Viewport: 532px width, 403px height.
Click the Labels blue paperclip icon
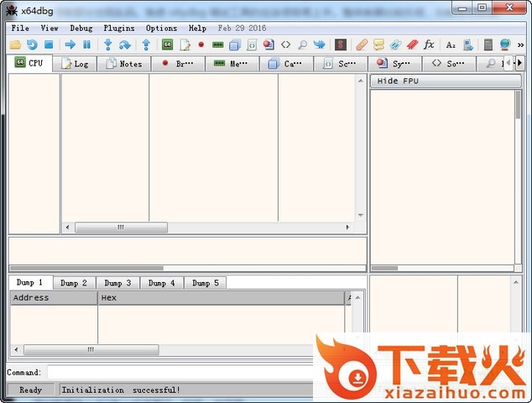(x=395, y=44)
